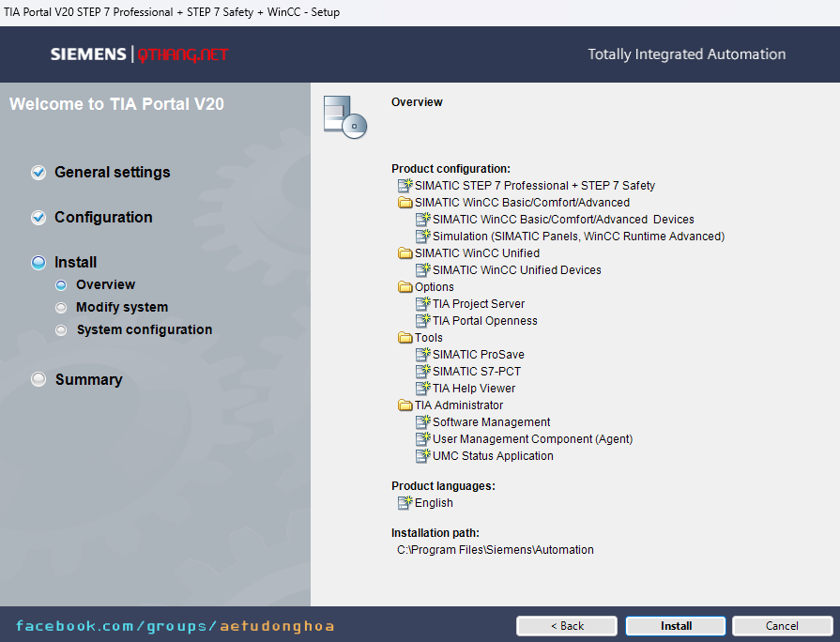
Task: Collapse the TIA Administrator folder
Action: pyautogui.click(x=405, y=405)
